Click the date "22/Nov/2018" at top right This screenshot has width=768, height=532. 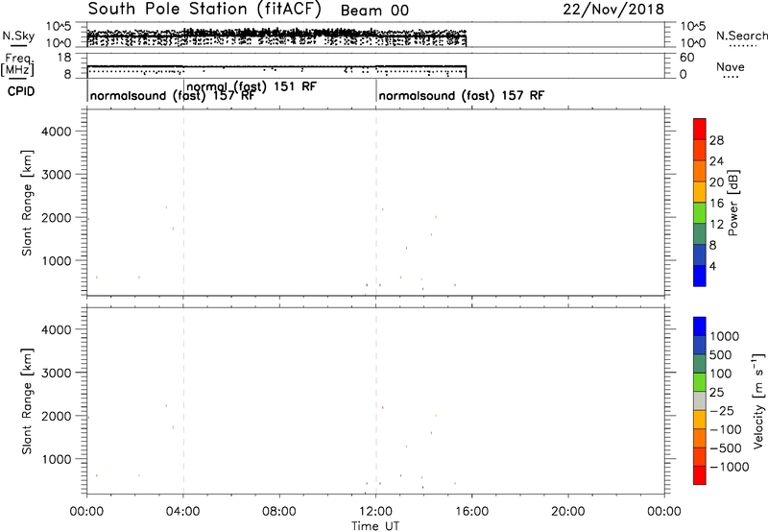click(x=613, y=10)
